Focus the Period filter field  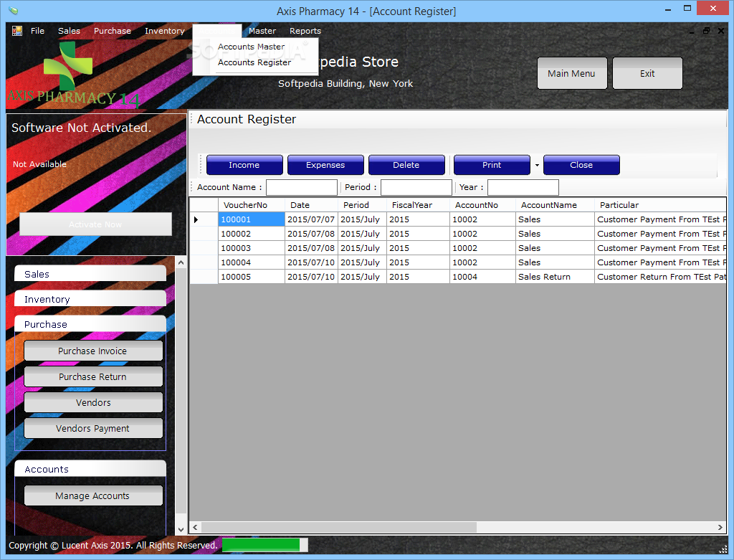[x=416, y=187]
